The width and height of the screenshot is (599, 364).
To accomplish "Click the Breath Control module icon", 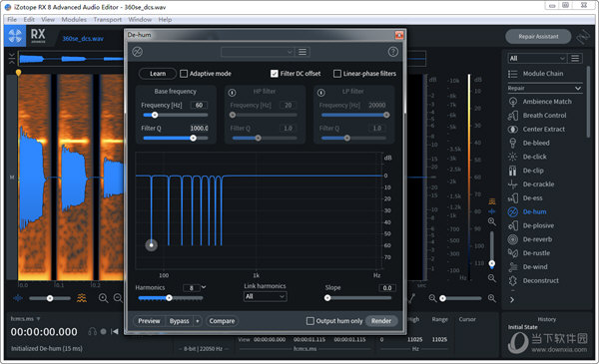I will [x=513, y=116].
